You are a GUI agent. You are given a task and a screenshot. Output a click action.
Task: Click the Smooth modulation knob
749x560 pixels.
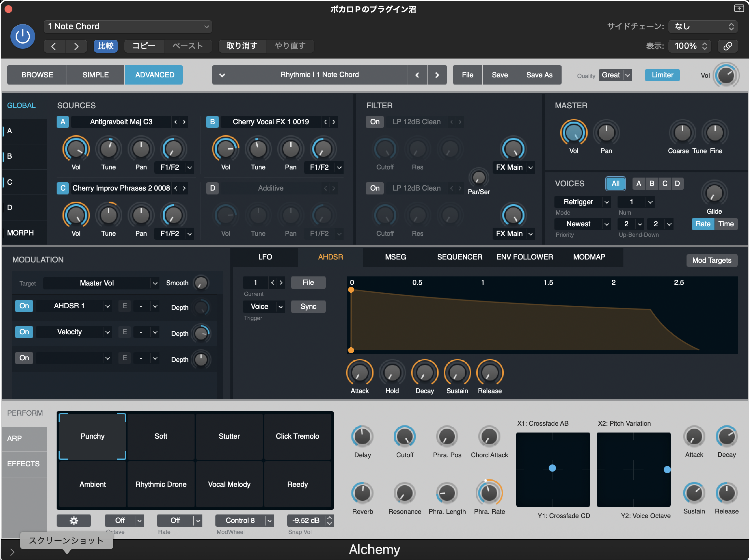[x=201, y=283]
